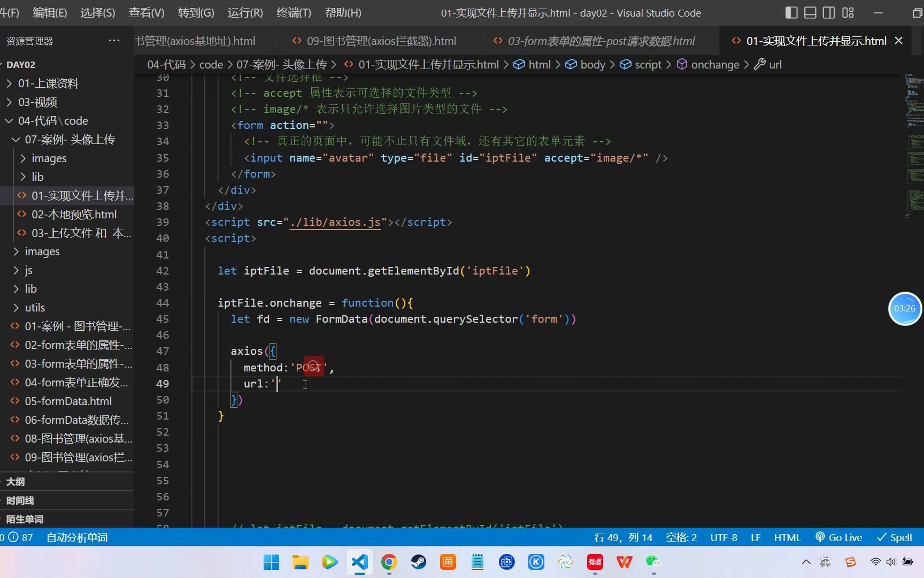Show hidden system tray icons
This screenshot has width=924, height=578.
click(x=806, y=562)
